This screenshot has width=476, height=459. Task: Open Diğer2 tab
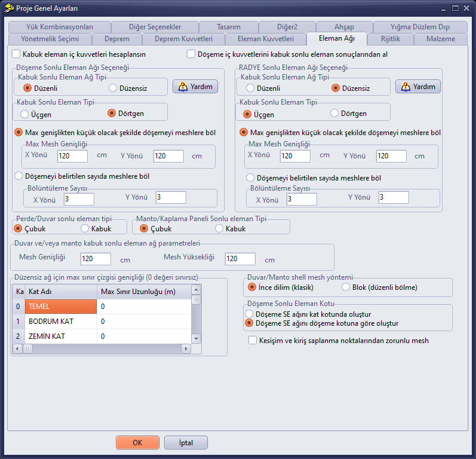(x=287, y=27)
